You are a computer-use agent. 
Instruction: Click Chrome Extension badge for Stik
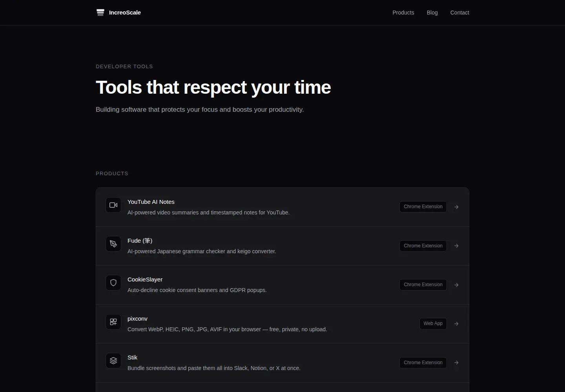coord(423,363)
